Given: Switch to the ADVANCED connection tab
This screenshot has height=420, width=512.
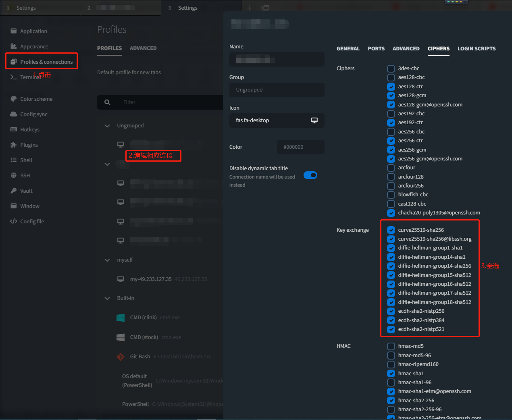Looking at the screenshot, I should [x=406, y=48].
